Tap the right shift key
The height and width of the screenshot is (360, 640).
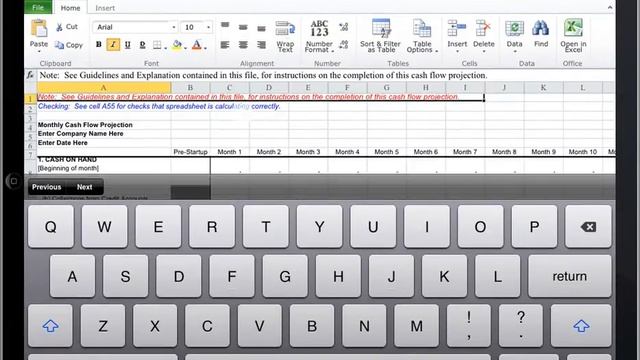pyautogui.click(x=581, y=326)
